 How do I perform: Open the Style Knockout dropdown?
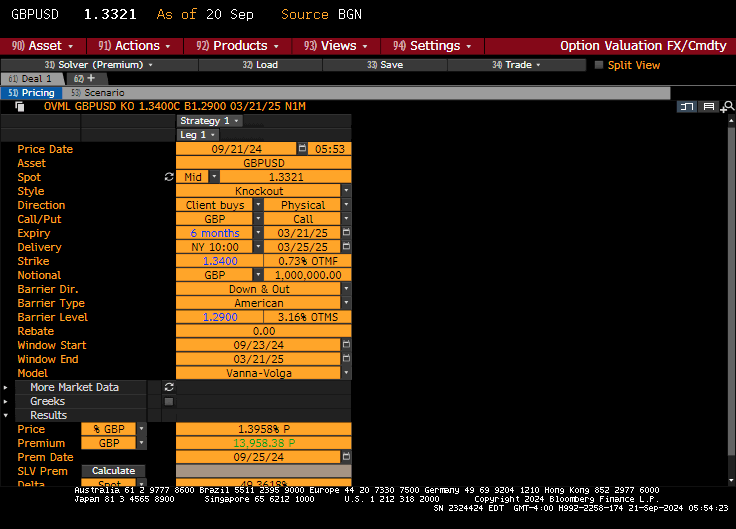pos(346,191)
